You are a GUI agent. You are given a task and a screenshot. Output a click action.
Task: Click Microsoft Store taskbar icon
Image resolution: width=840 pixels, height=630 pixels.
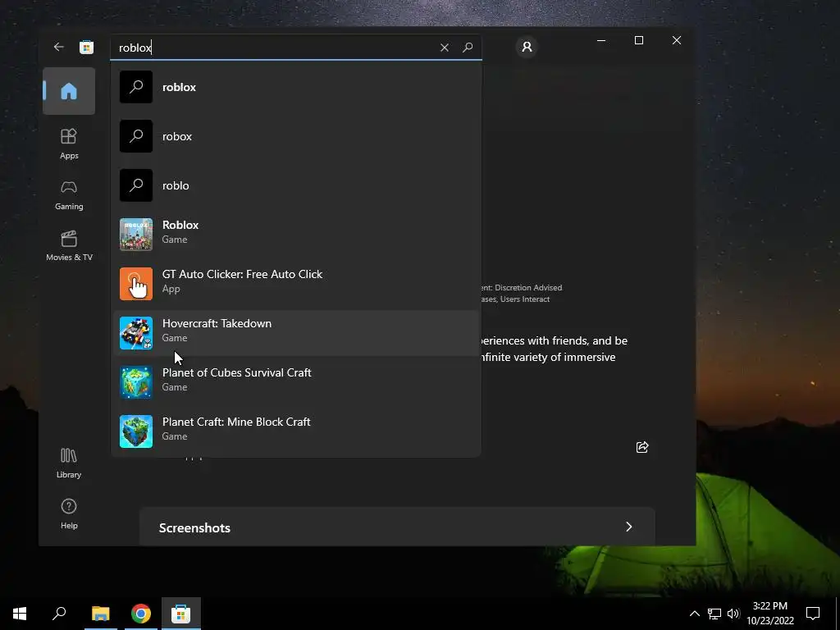[x=181, y=614]
